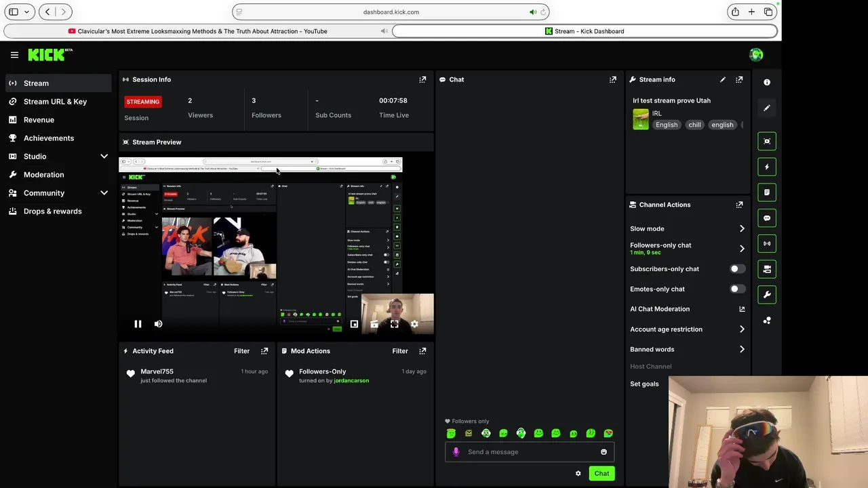Viewport: 868px width, 488px height.
Task: Open the Moderation page
Action: (58, 175)
